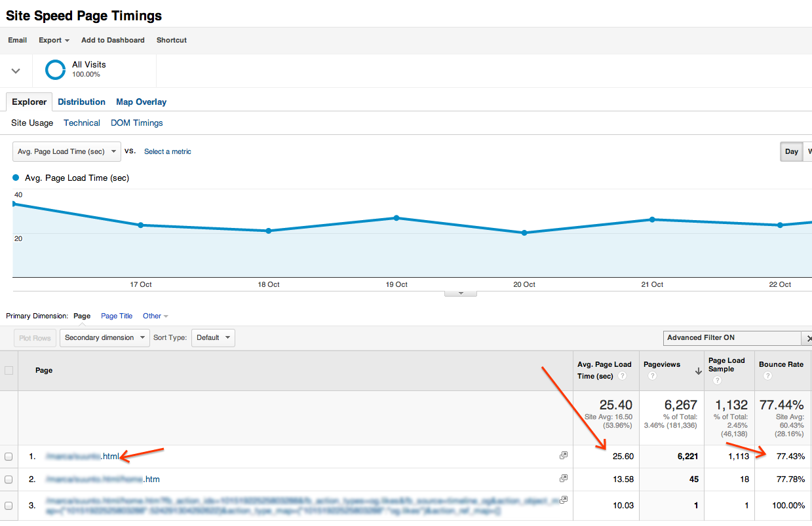Open the Export dropdown menu
Viewport: 812px width, 526px height.
[54, 40]
